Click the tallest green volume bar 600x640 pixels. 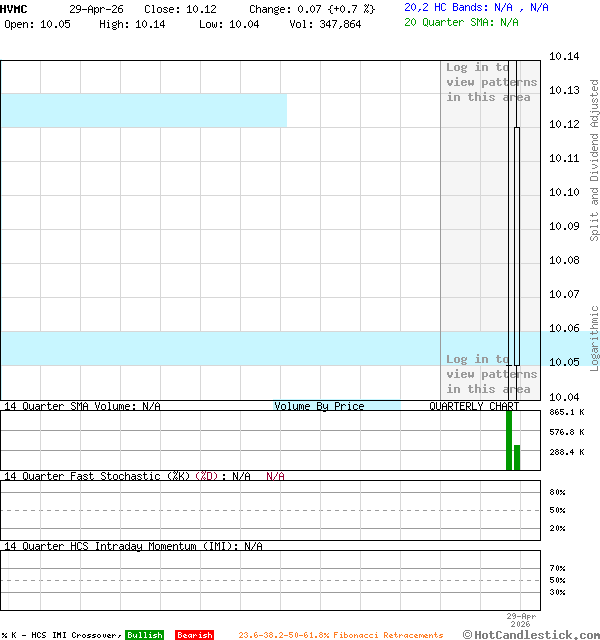509,440
